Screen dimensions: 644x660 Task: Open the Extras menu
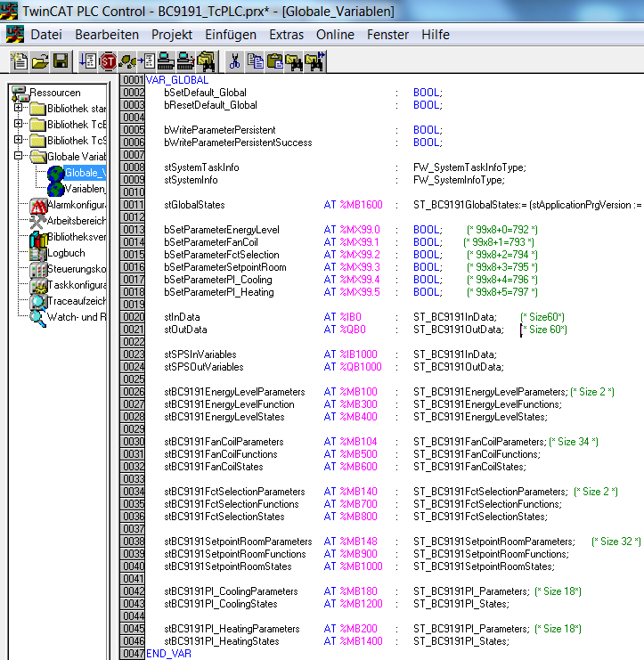[x=286, y=35]
